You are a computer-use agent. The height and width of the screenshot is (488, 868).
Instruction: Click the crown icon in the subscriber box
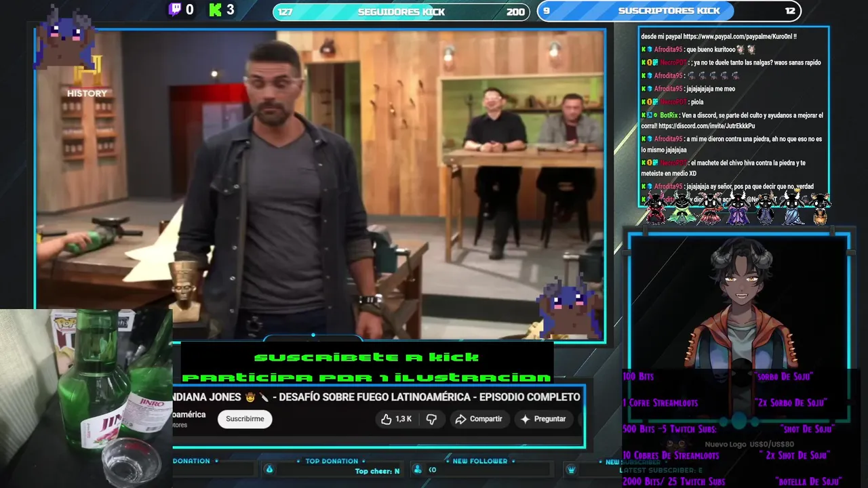(572, 470)
